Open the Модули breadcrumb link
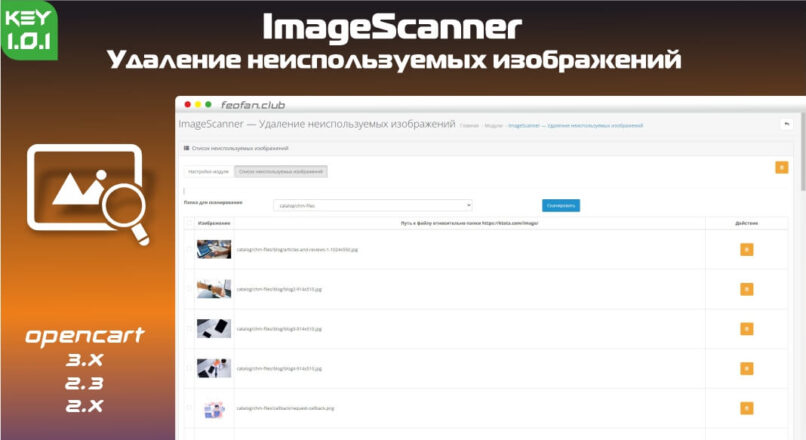The width and height of the screenshot is (806, 440). (493, 125)
